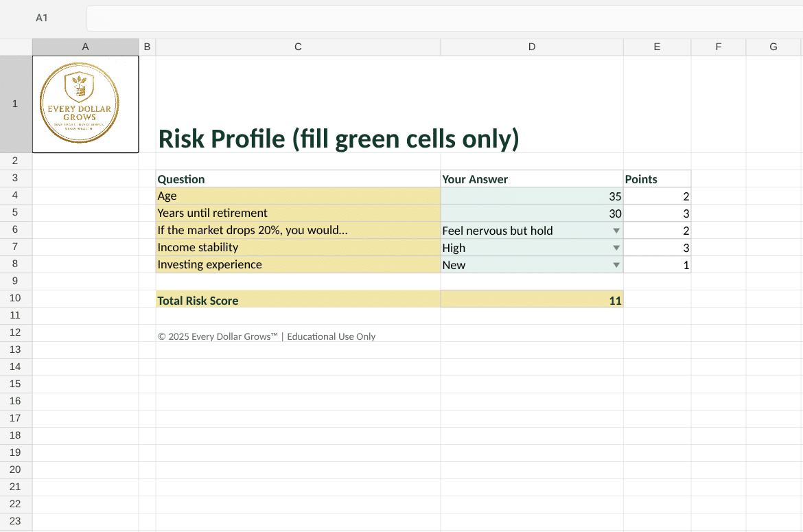Select column C header
The height and width of the screenshot is (532, 803).
coord(298,47)
